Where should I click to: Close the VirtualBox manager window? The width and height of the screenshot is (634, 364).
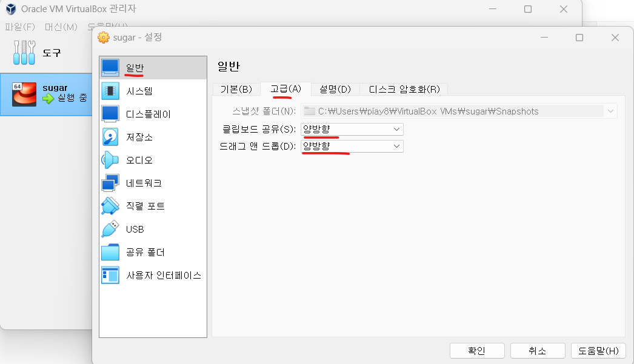click(564, 9)
